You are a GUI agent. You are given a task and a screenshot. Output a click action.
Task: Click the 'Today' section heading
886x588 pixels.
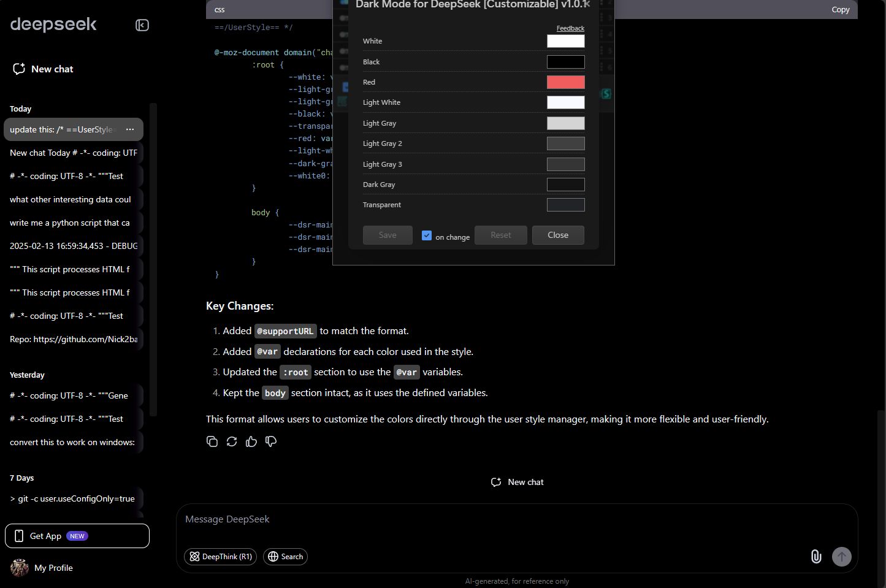tap(20, 109)
